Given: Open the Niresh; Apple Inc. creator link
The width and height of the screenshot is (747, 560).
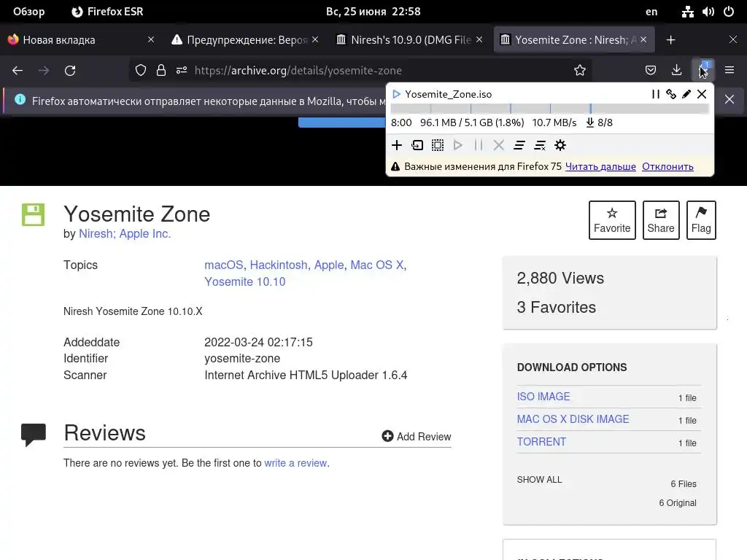Looking at the screenshot, I should coord(125,234).
